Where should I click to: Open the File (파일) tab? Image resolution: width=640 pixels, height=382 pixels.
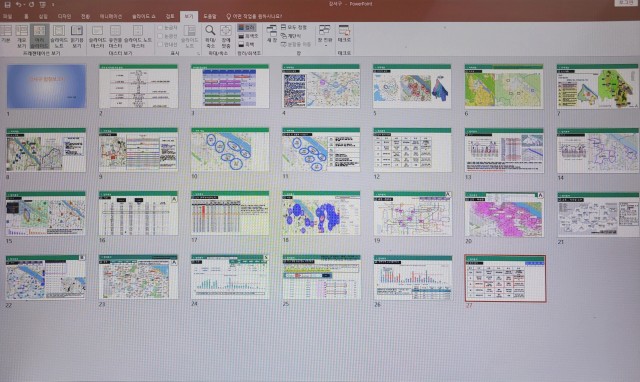tap(7, 16)
